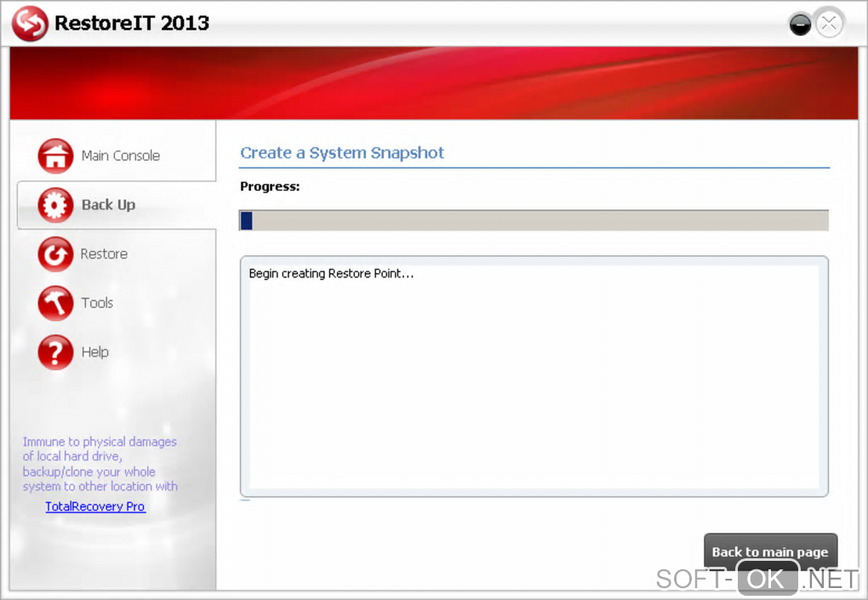Viewport: 868px width, 600px height.
Task: Click the Back Up gear icon
Action: 55,205
